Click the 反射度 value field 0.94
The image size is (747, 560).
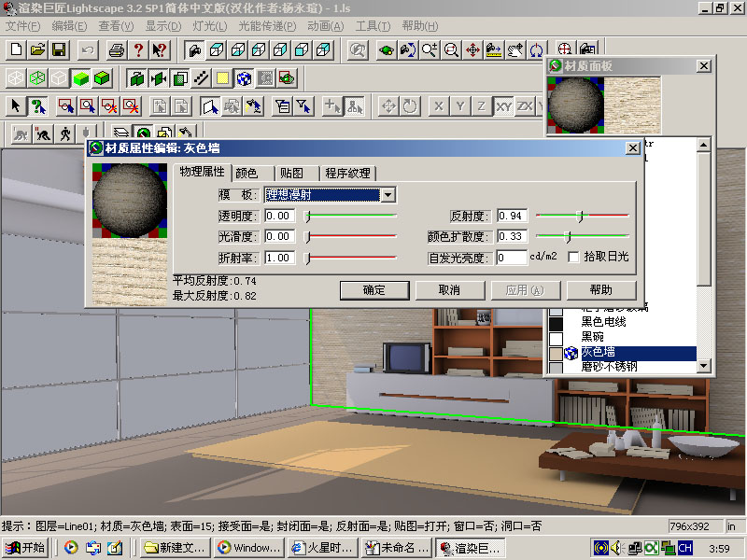512,217
